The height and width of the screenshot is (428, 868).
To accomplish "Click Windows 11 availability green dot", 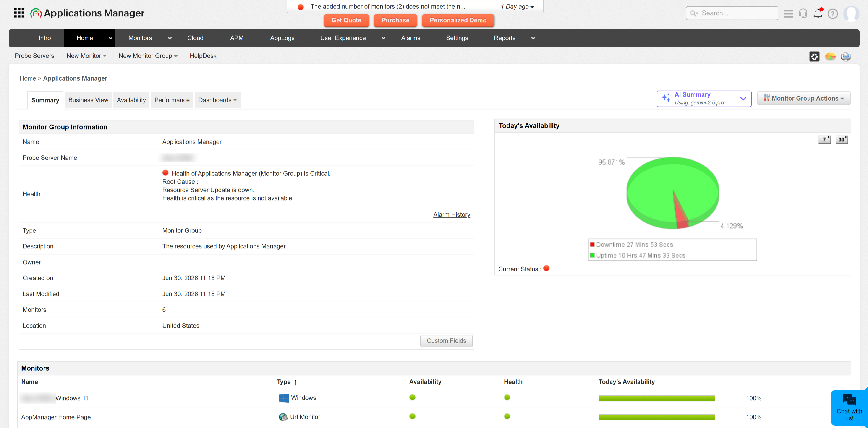I will (x=412, y=397).
